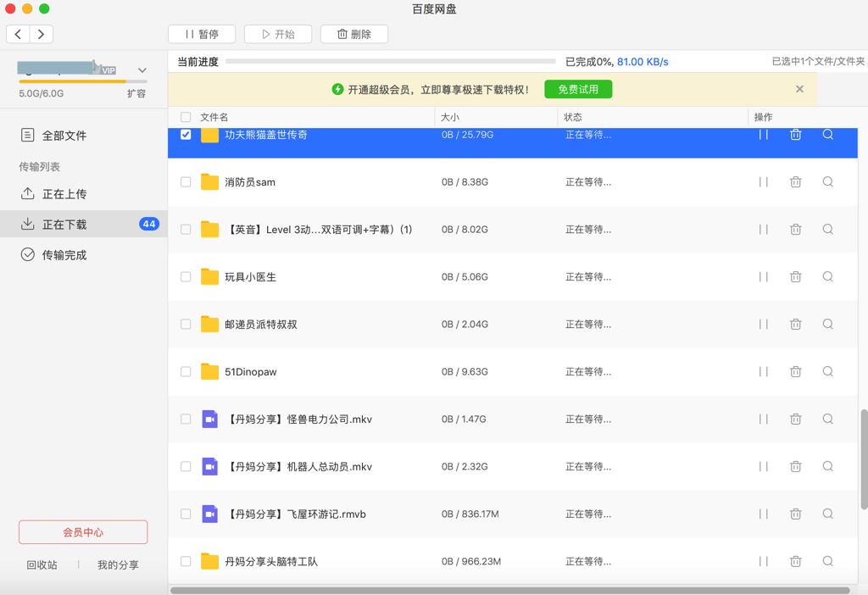Click the 删除 toolbar button

(354, 34)
